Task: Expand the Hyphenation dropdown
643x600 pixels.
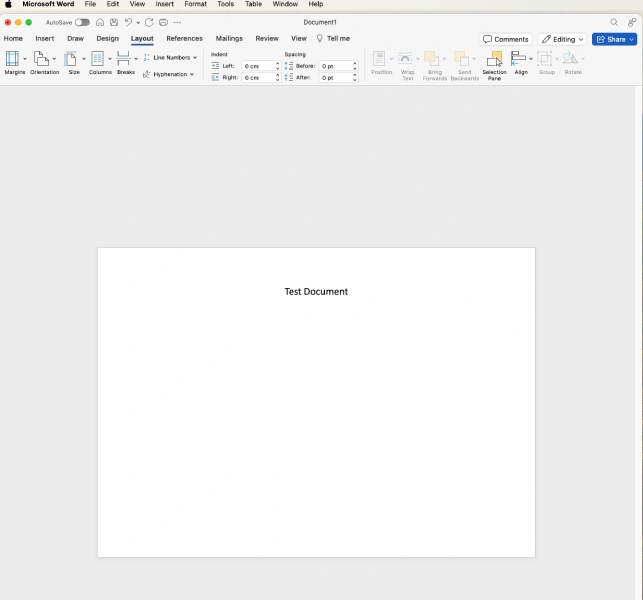Action: click(192, 74)
